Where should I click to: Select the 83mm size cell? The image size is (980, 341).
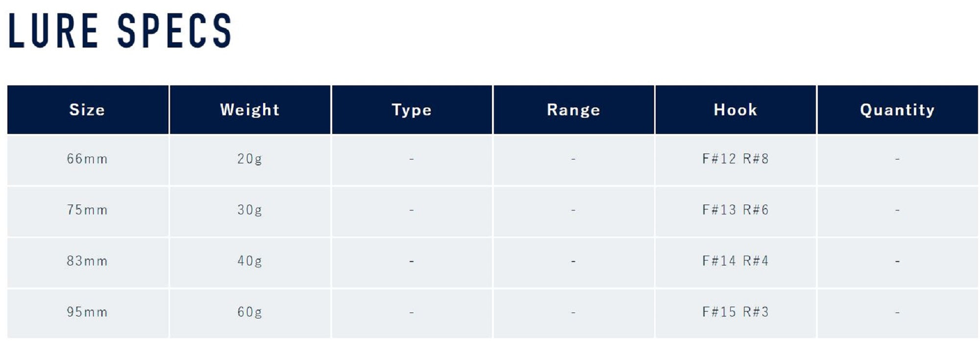pyautogui.click(x=87, y=261)
